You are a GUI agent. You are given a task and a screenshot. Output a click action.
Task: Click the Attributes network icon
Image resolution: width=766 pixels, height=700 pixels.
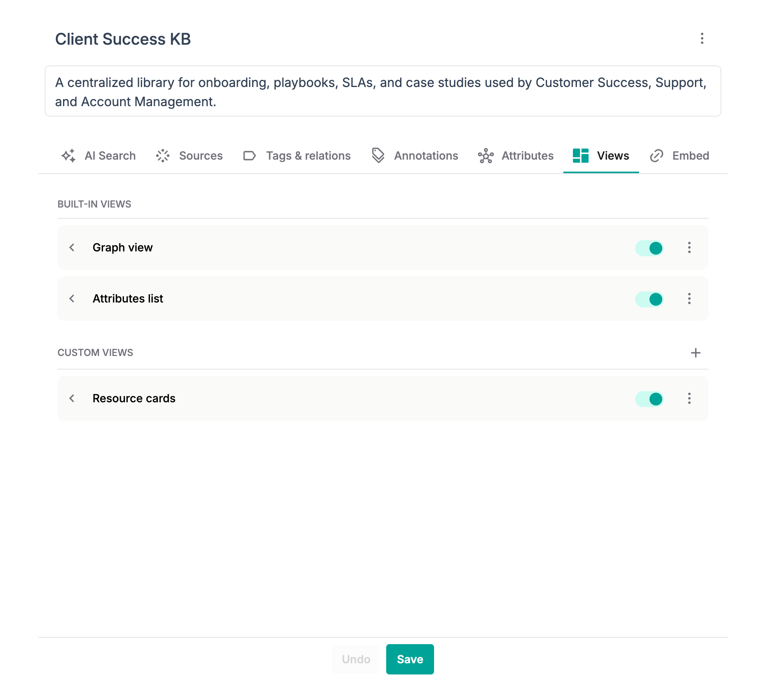(x=486, y=156)
